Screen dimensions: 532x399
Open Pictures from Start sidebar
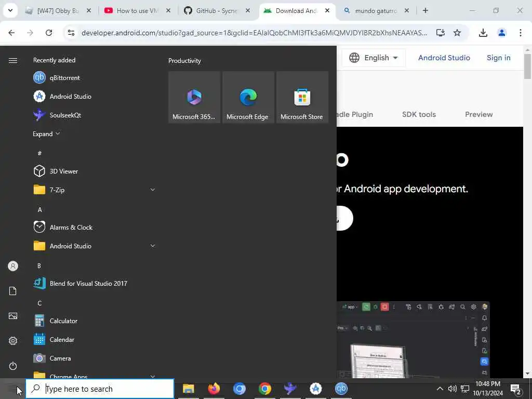[13, 316]
